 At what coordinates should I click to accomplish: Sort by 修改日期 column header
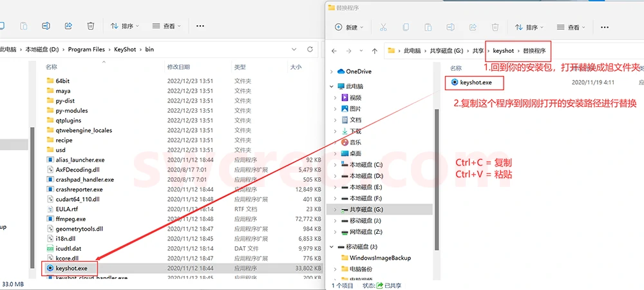pyautogui.click(x=178, y=66)
